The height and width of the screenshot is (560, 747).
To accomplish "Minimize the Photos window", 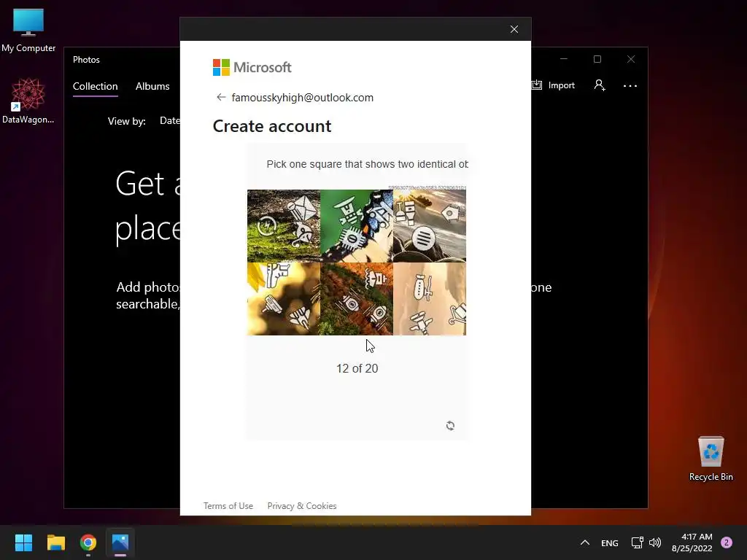I will click(564, 59).
